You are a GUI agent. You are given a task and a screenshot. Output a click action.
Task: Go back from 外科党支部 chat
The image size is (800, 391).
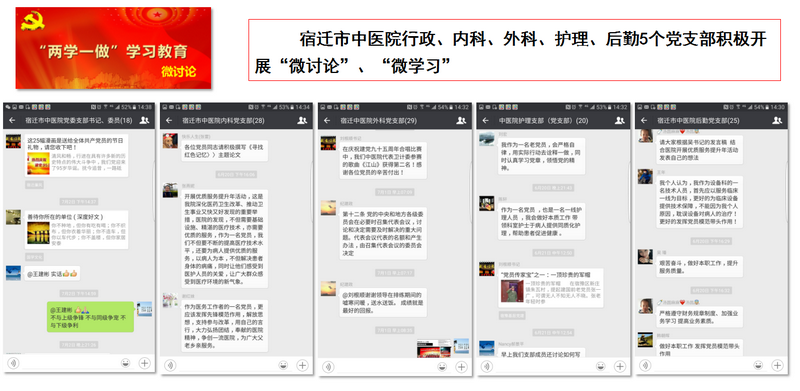point(328,120)
